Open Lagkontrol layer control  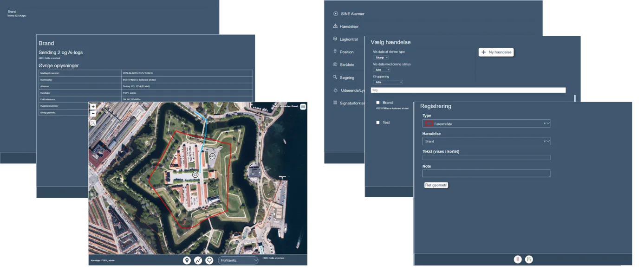pyautogui.click(x=345, y=39)
